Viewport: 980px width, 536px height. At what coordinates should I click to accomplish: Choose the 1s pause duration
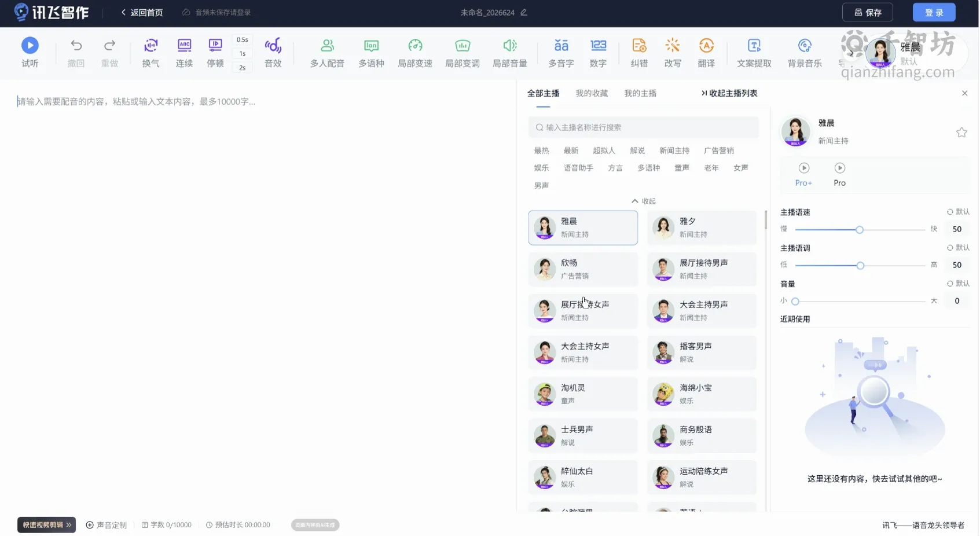point(242,54)
